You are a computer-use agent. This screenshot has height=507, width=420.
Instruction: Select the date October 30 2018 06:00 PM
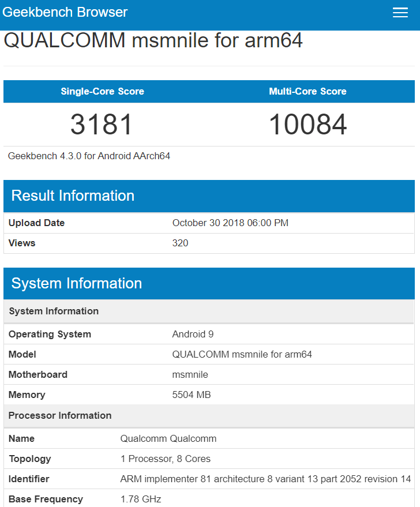click(230, 223)
